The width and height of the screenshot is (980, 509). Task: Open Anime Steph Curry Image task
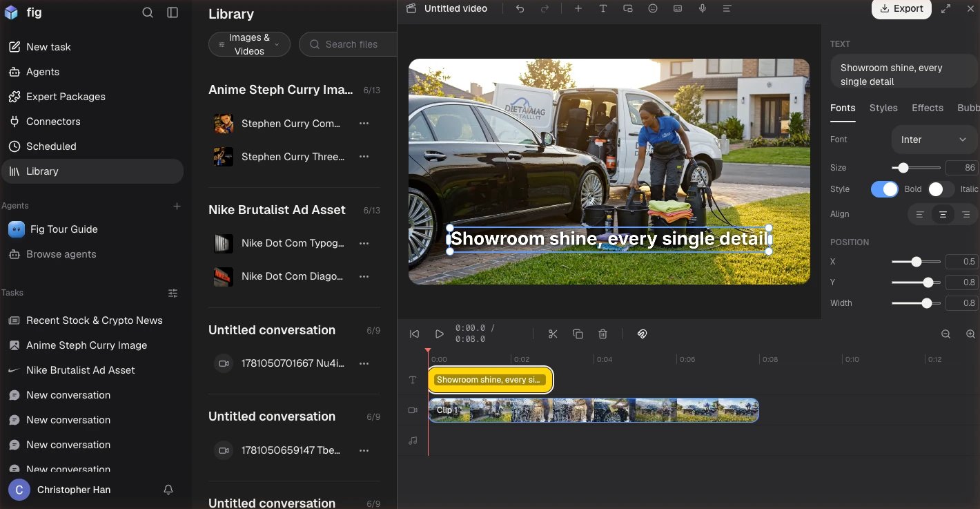92,345
